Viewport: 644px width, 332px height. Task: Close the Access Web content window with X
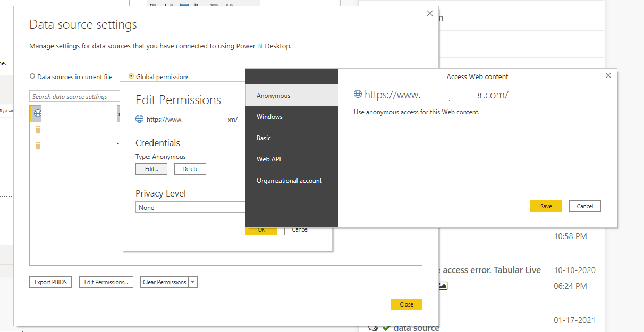point(608,76)
